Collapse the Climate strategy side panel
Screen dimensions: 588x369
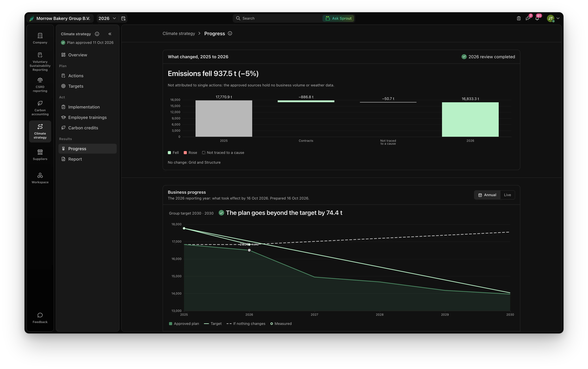pos(110,34)
